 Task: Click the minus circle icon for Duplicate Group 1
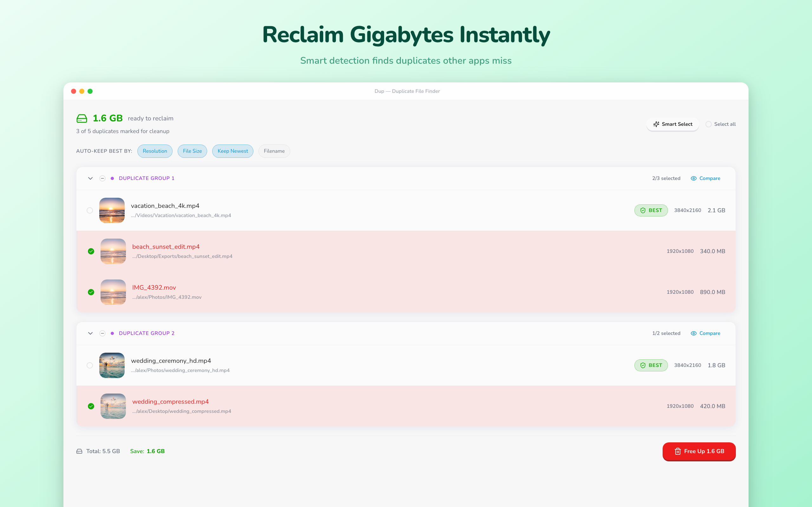click(x=102, y=178)
